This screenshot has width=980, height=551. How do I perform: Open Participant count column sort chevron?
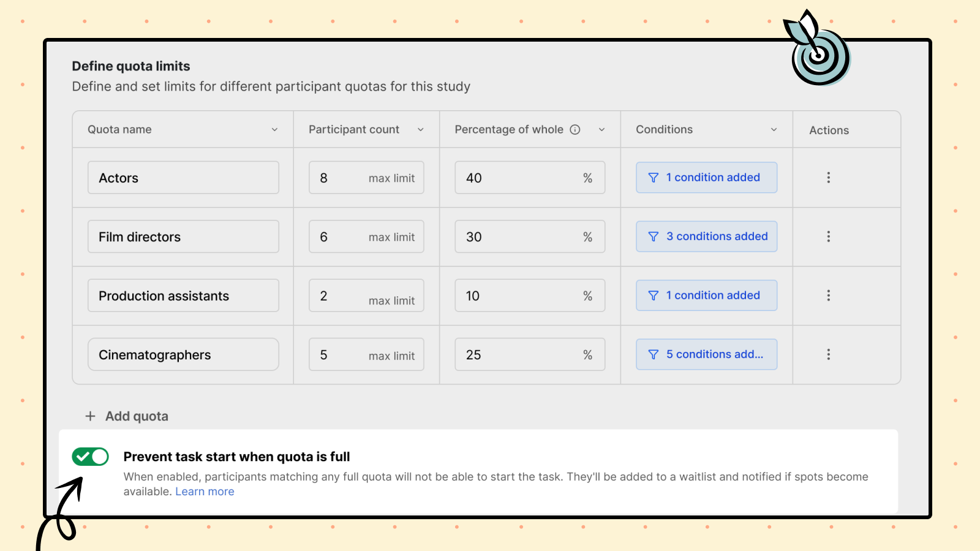[421, 130]
